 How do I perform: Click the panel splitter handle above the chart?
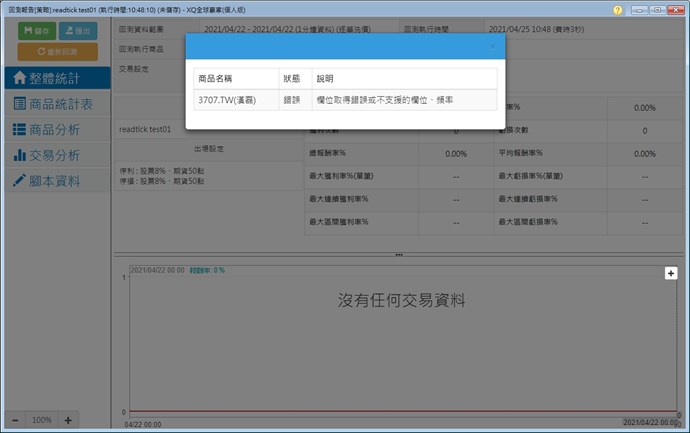(399, 255)
